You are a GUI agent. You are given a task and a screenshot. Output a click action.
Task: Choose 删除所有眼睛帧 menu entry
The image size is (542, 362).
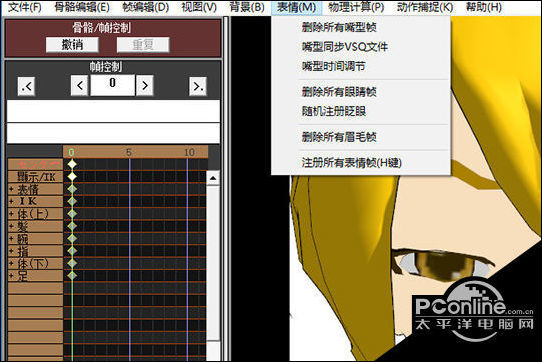tap(339, 92)
